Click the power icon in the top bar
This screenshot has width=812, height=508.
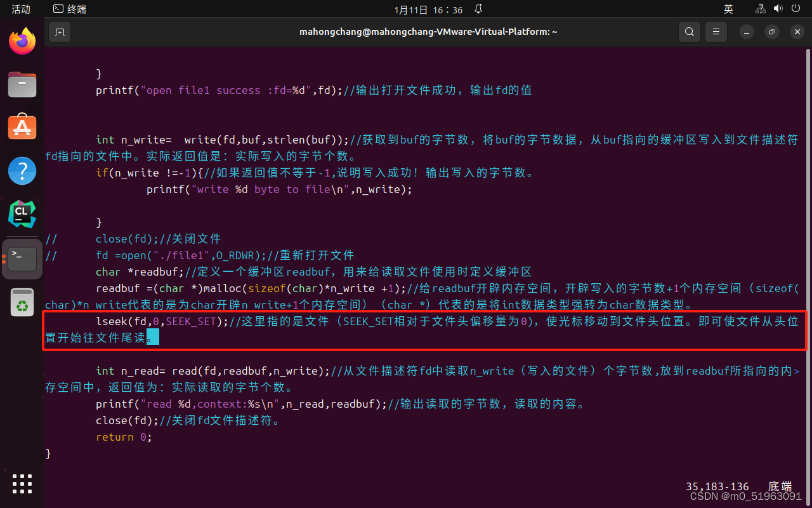pos(797,8)
